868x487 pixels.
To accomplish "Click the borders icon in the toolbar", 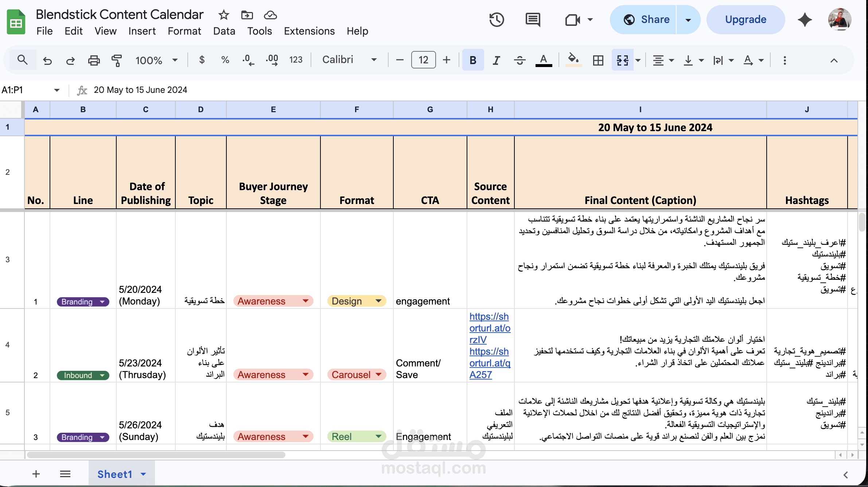I will [597, 60].
